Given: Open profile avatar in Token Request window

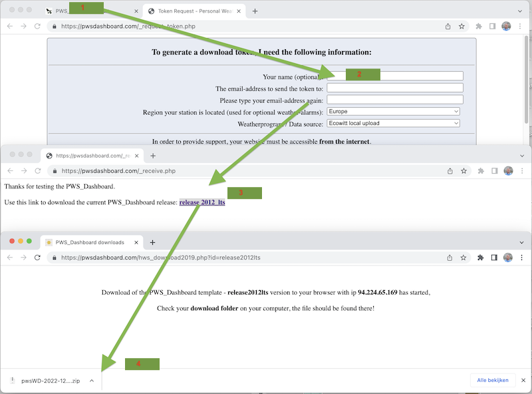Looking at the screenshot, I should 506,26.
